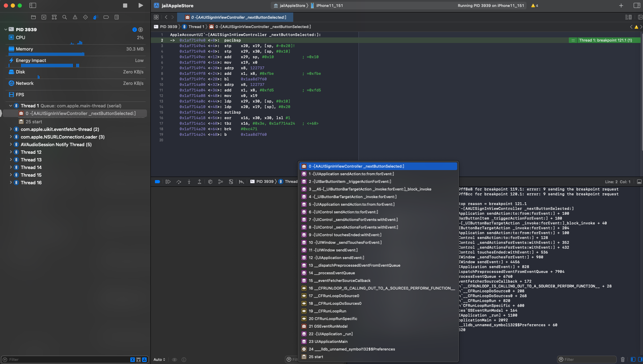Open the Breakpoint navigator icon
The height and width of the screenshot is (364, 643).
click(x=106, y=17)
